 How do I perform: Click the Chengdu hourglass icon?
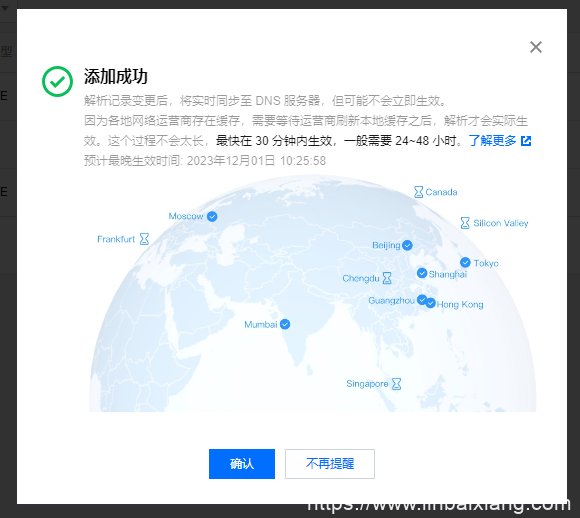(387, 278)
